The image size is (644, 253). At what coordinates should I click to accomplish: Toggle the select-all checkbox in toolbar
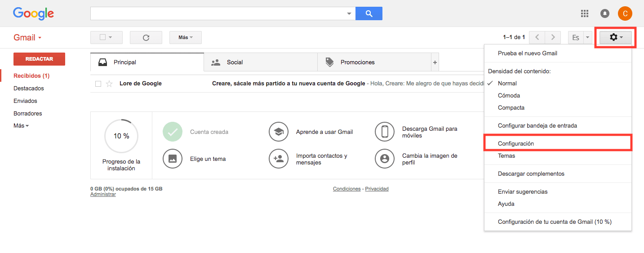point(102,38)
